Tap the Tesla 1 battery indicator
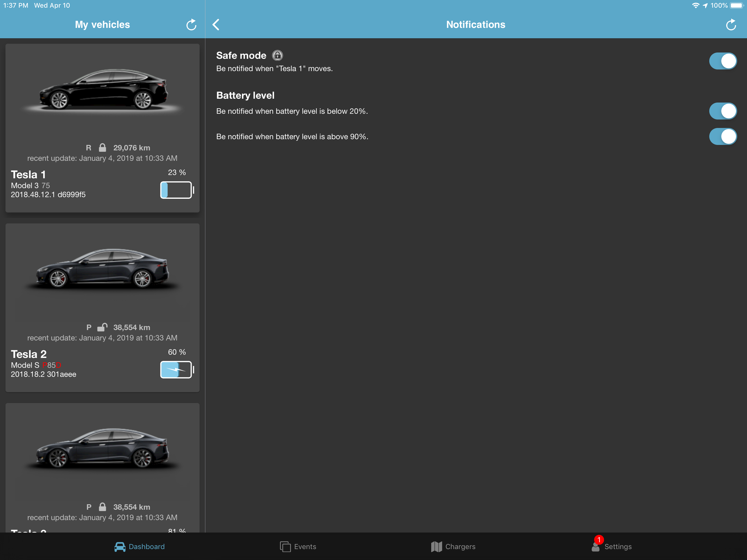This screenshot has width=747, height=560. coord(177,190)
